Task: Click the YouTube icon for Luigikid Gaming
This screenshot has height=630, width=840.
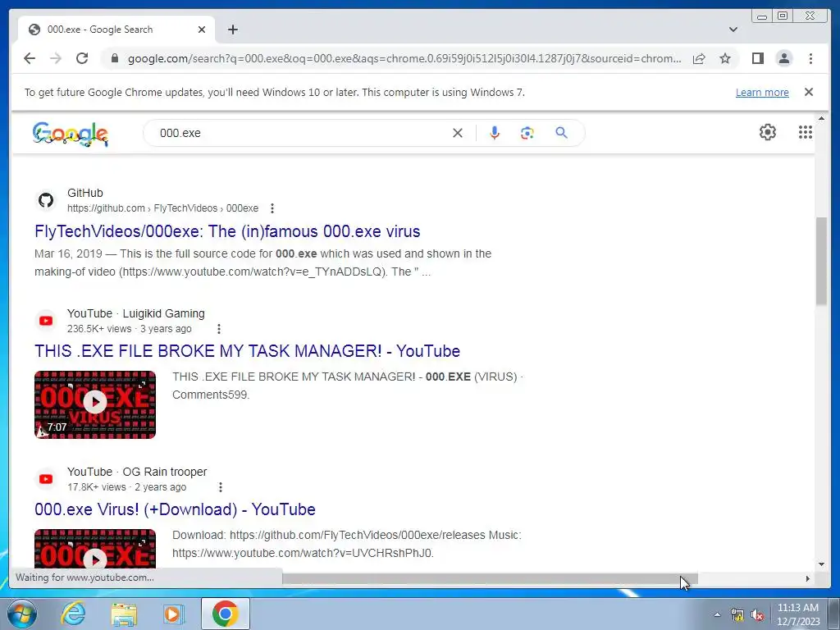Action: (46, 321)
